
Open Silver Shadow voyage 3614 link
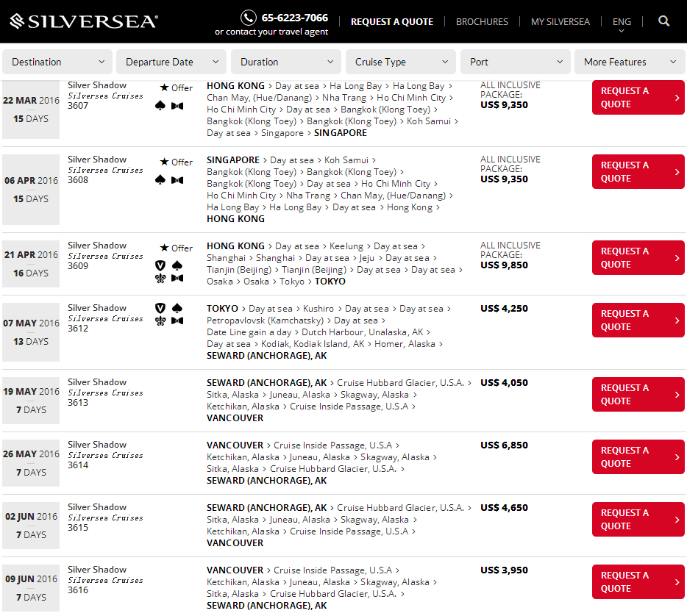point(97,445)
